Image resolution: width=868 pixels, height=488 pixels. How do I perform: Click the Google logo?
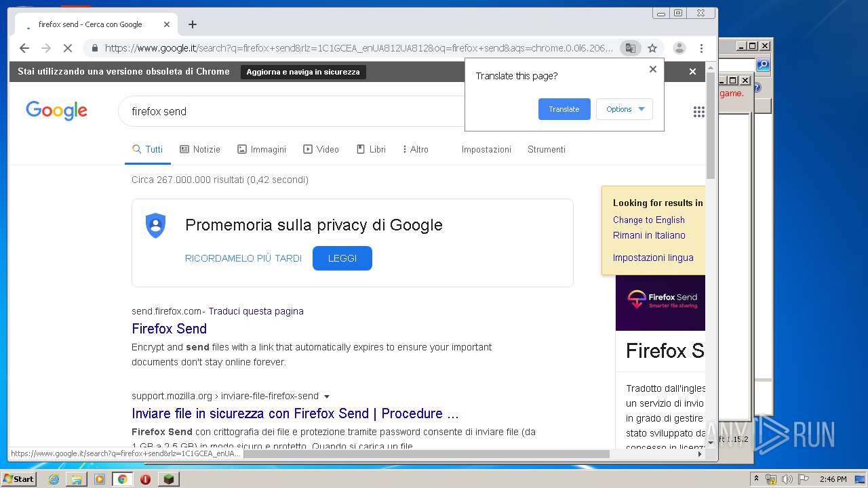(56, 111)
